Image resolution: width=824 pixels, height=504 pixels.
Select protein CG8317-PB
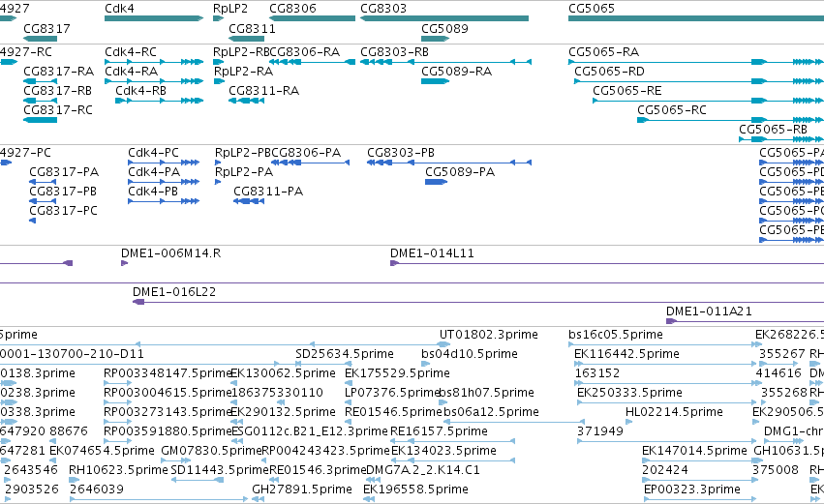(43, 201)
